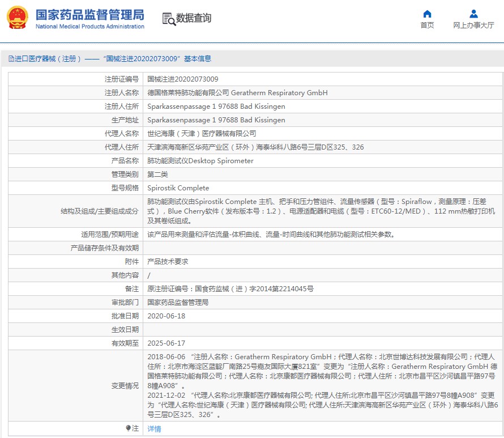Select the 变更情况 row label
This screenshot has height=438, width=504.
click(125, 385)
